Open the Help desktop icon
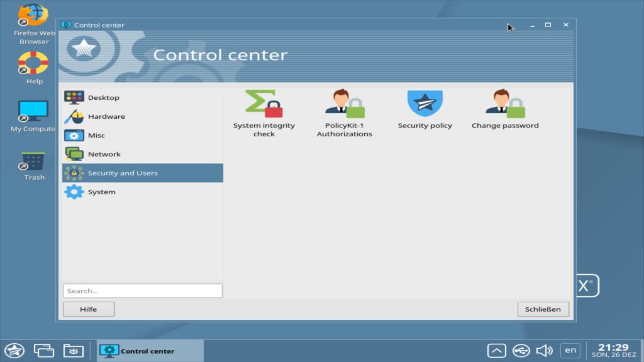 [33, 68]
